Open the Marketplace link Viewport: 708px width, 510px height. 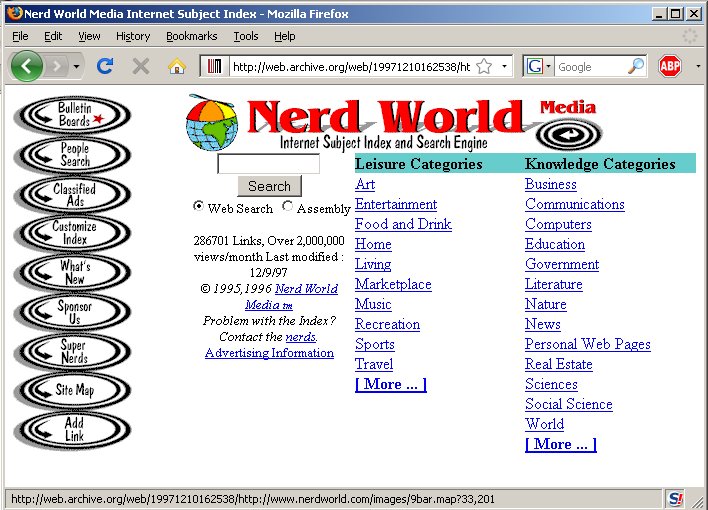coord(393,284)
